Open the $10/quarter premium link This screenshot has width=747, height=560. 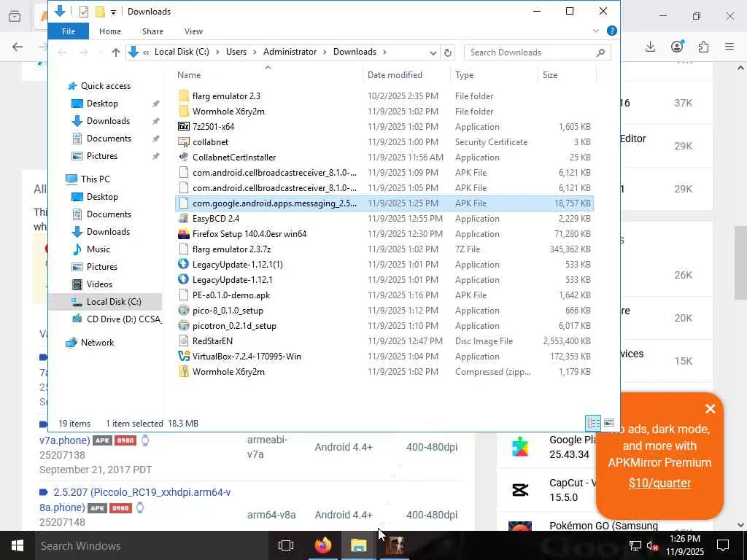coord(659,483)
